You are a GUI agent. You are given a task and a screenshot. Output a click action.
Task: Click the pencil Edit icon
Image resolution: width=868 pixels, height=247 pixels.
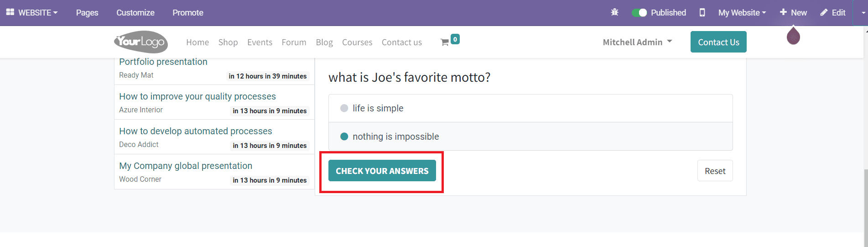pos(824,12)
